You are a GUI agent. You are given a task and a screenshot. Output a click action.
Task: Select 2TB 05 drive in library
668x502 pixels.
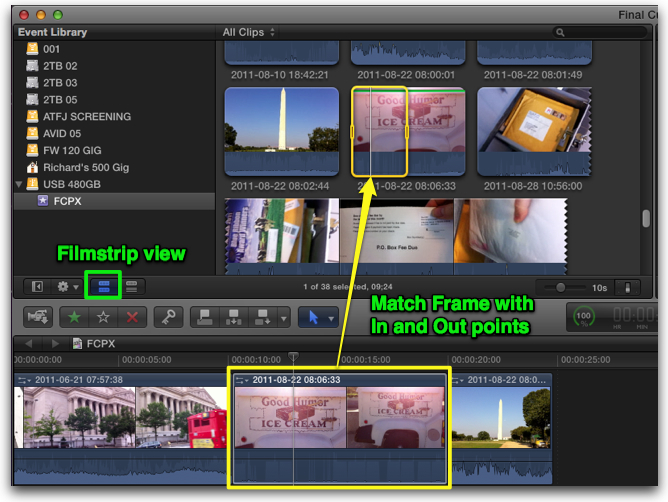[114, 100]
